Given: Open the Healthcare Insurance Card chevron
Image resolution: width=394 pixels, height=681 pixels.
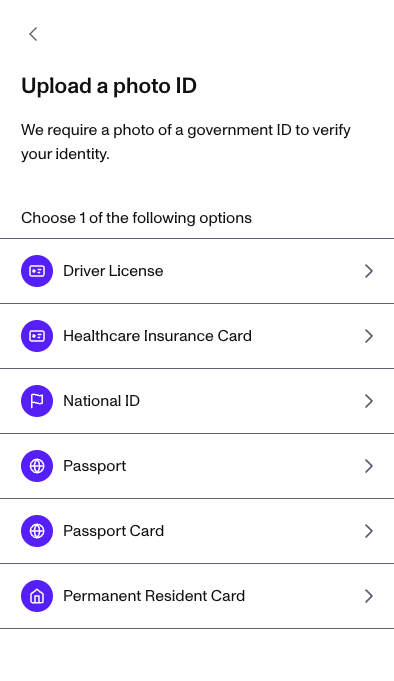Looking at the screenshot, I should [x=369, y=336].
